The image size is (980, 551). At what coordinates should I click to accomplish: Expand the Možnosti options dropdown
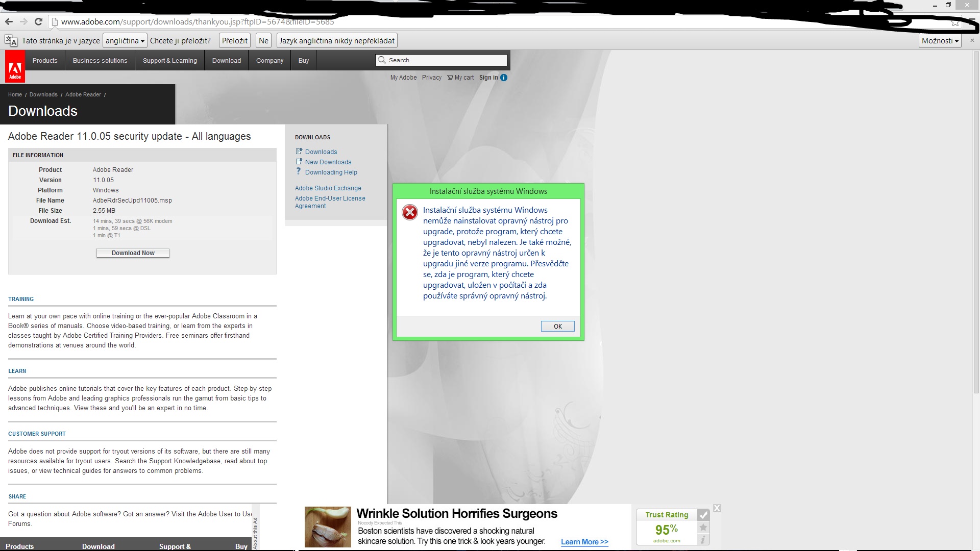tap(940, 41)
